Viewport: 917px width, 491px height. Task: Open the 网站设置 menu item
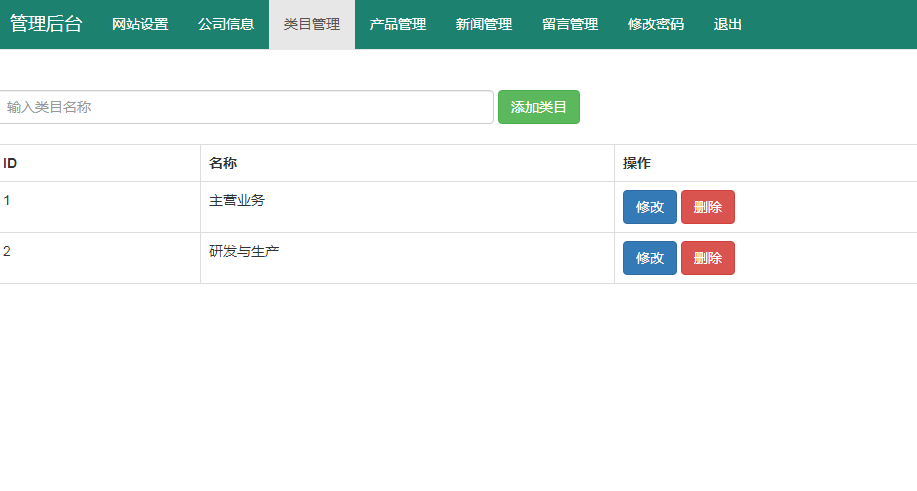140,25
